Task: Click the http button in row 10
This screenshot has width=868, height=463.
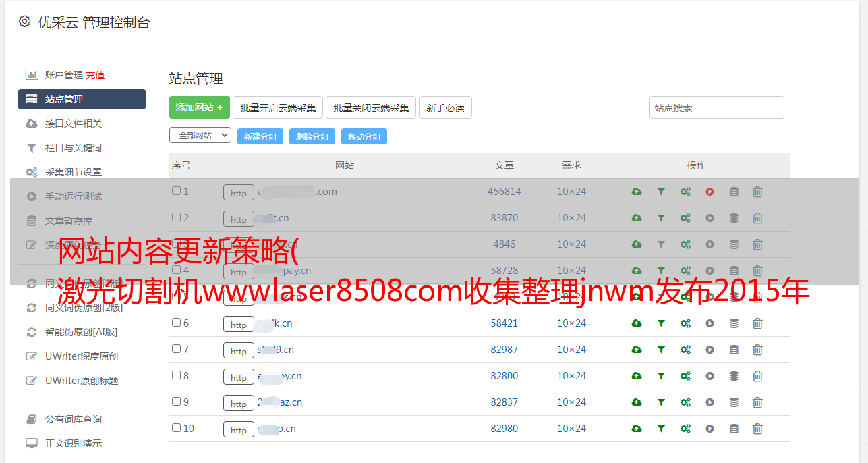Action: (239, 429)
